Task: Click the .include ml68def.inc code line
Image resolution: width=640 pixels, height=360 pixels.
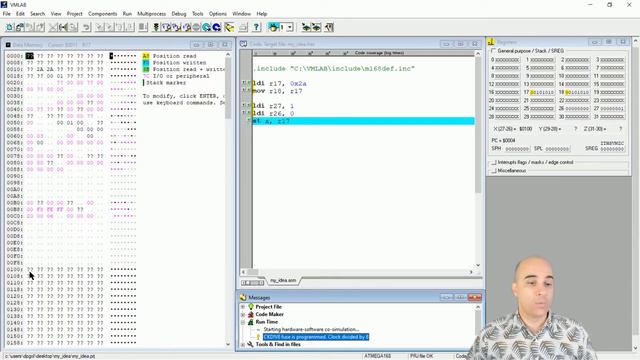Action: 334,69
